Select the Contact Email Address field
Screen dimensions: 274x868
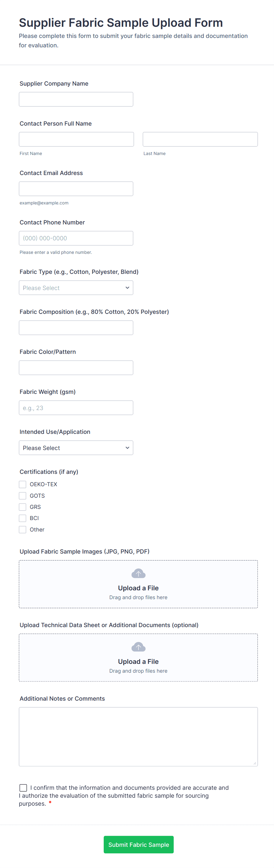pyautogui.click(x=76, y=189)
